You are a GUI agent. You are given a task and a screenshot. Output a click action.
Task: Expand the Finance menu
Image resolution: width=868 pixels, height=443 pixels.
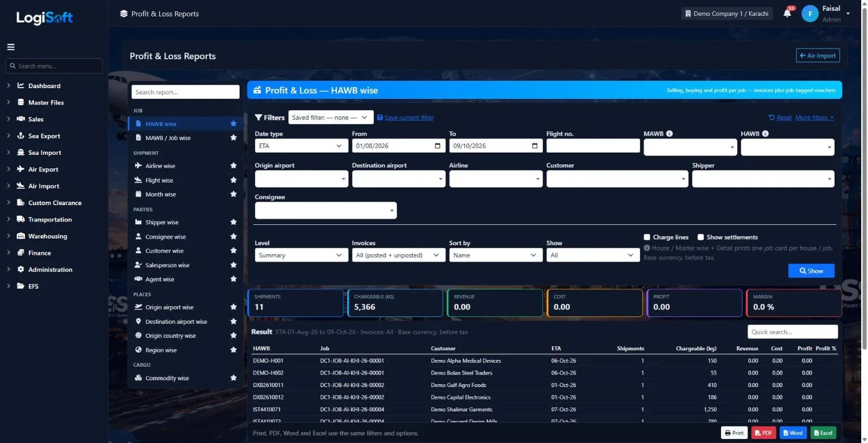click(x=40, y=253)
